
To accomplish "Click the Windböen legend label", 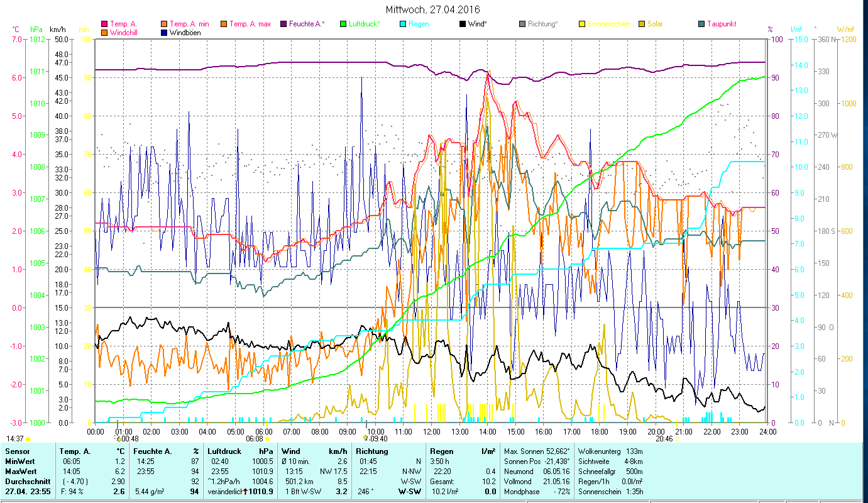I will tap(185, 32).
